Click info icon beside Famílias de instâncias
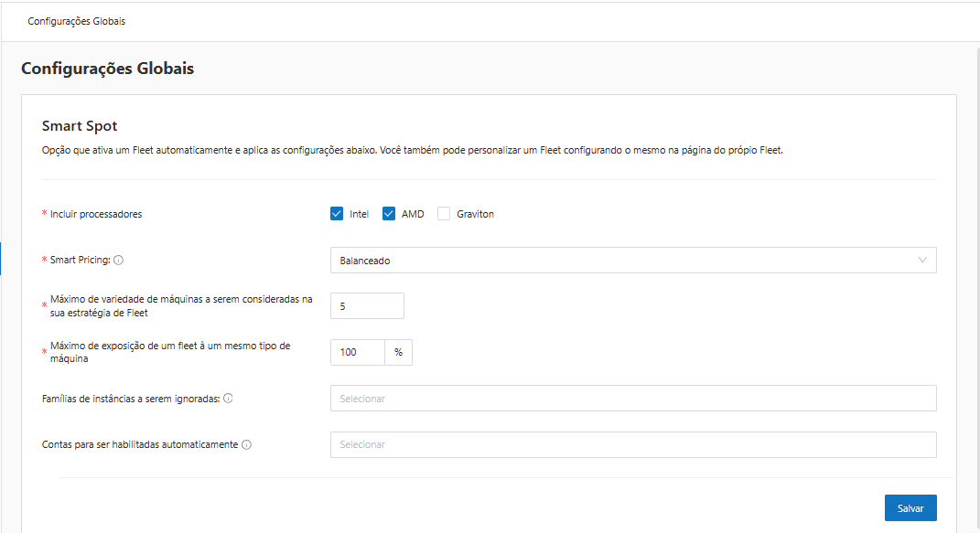The width and height of the screenshot is (980, 533). pyautogui.click(x=228, y=399)
